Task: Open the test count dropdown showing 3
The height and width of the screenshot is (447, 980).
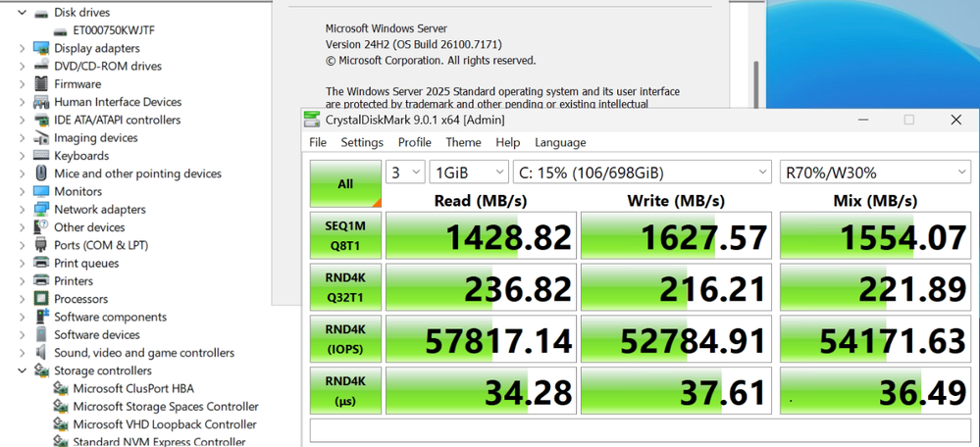Action: (405, 172)
